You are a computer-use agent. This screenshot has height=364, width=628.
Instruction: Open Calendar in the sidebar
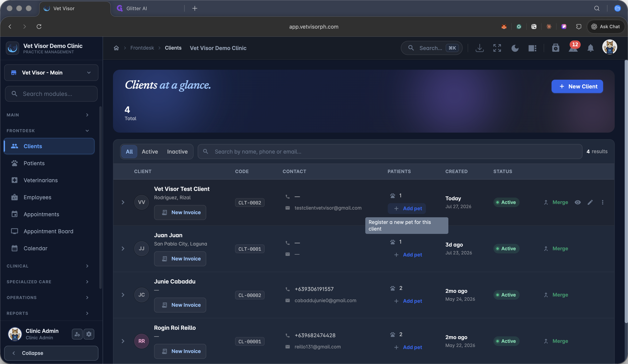[49, 248]
